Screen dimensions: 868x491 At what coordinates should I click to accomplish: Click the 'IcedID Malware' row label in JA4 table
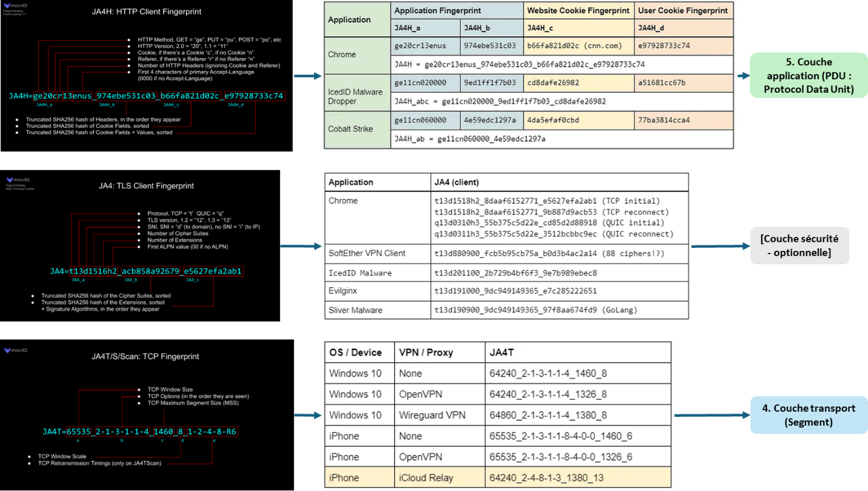pos(360,273)
